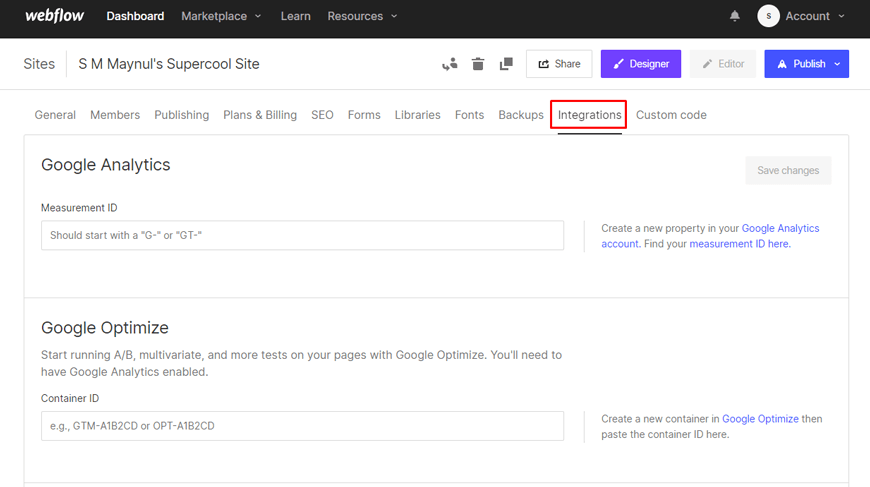Open the Google Optimize link

point(760,419)
